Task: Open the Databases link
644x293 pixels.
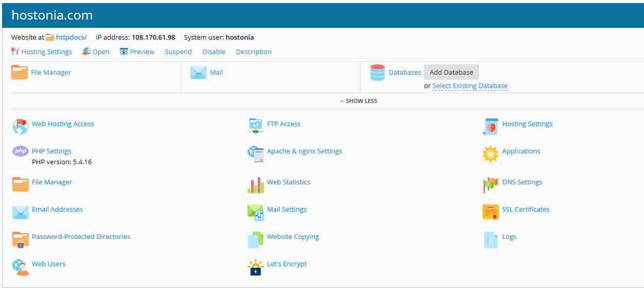Action: (405, 72)
